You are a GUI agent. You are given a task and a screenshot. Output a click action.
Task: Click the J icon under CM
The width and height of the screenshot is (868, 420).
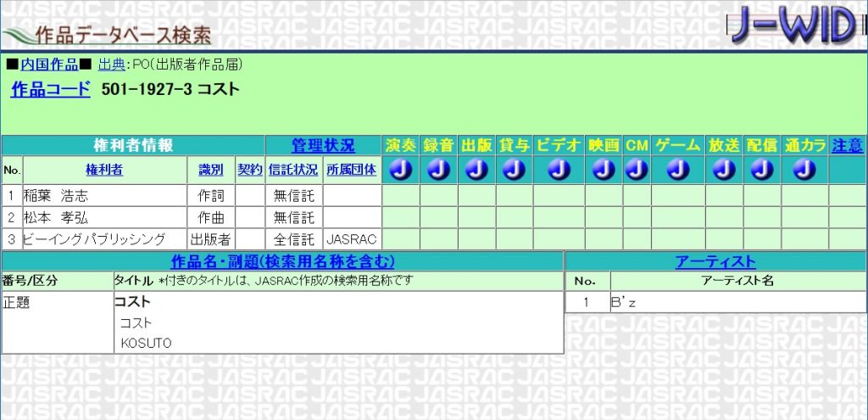637,170
